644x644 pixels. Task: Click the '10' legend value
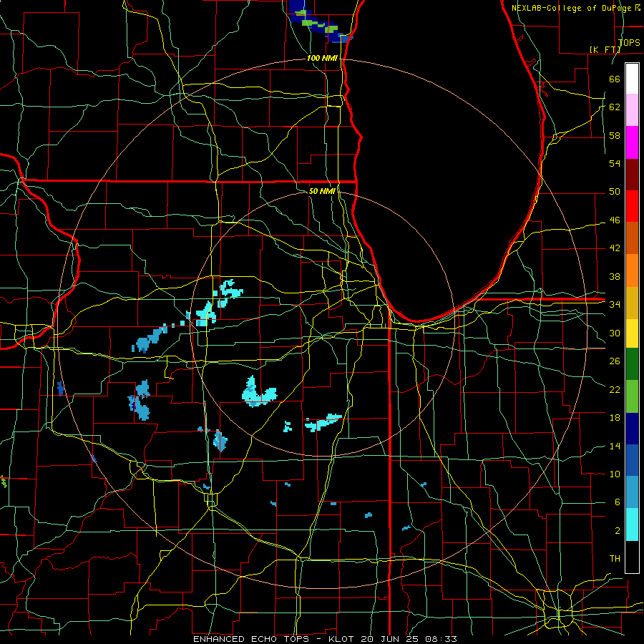pyautogui.click(x=615, y=474)
